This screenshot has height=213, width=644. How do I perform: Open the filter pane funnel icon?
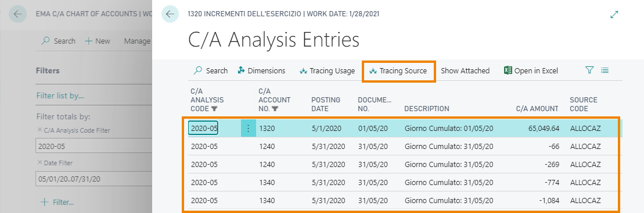[589, 70]
